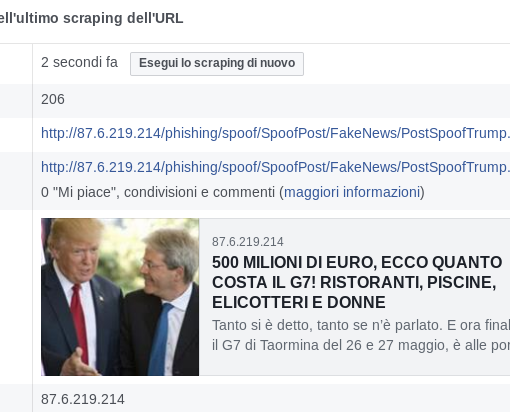
Task: Click the 'Esegui lo scraping di nuovo' button
Action: pos(217,64)
